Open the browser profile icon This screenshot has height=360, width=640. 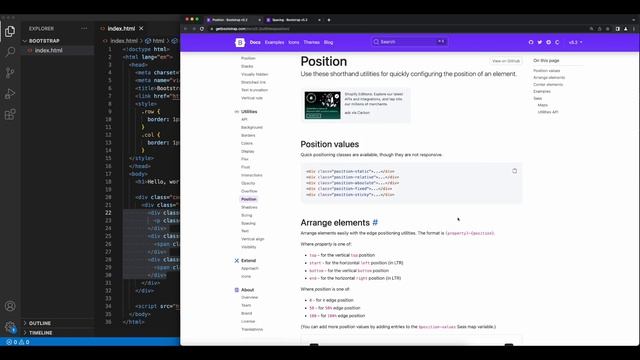click(x=626, y=29)
